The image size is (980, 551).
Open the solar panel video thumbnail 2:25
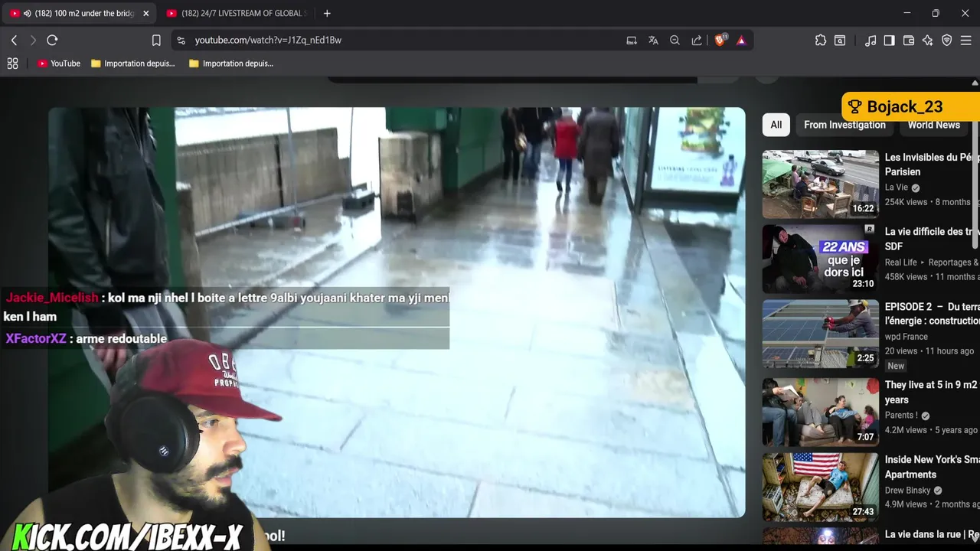click(x=820, y=334)
